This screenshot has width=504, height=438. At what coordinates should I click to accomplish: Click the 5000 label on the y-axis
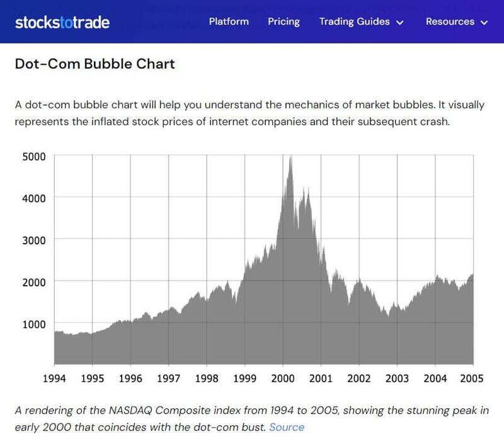pyautogui.click(x=34, y=156)
